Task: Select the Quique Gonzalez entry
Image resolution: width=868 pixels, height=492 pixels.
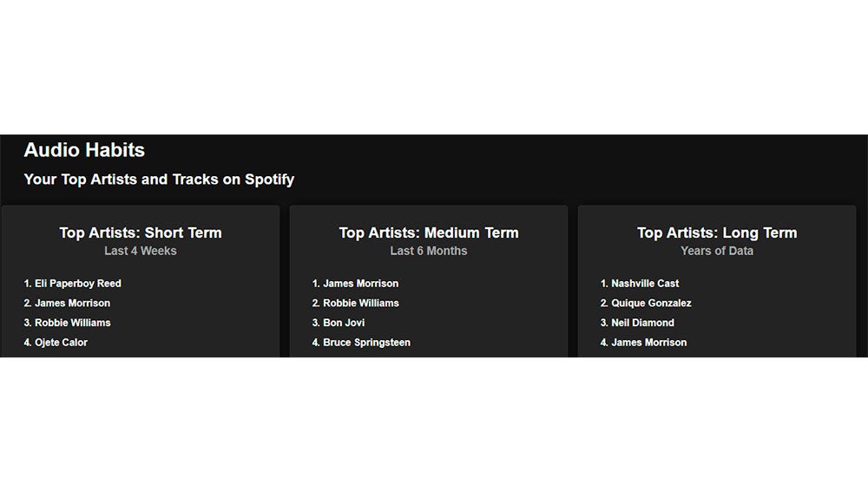Action: pos(651,304)
